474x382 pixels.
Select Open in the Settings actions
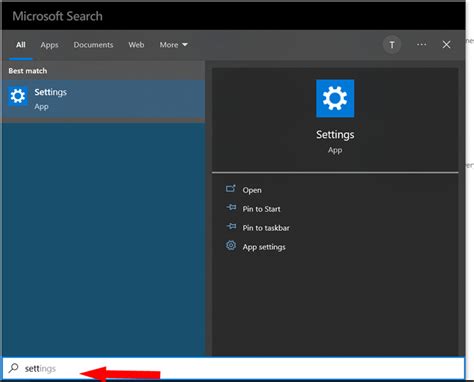pos(252,190)
